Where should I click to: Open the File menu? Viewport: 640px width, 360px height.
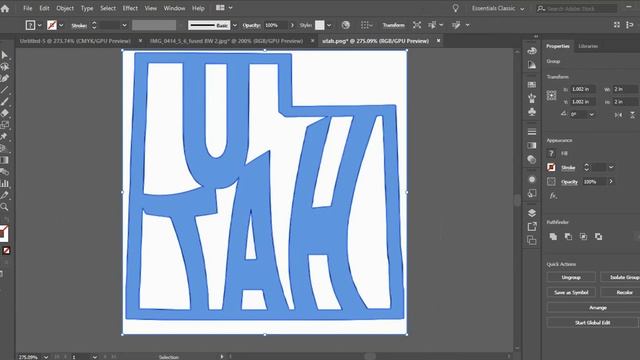27,8
